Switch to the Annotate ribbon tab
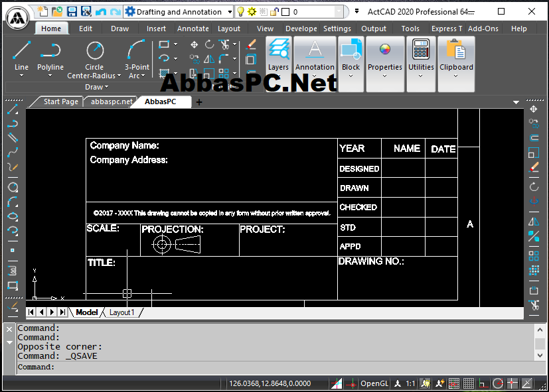Screen dimensions: 549x392 coord(193,29)
